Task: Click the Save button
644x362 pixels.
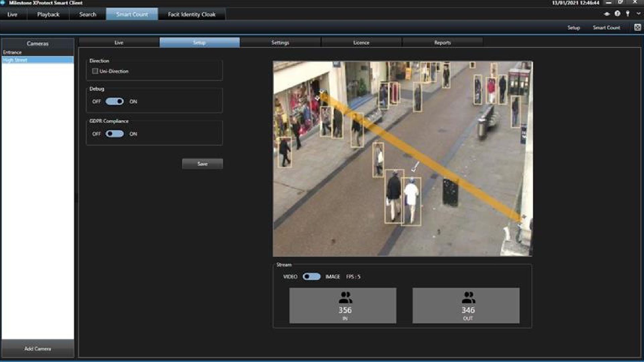Action: click(x=203, y=164)
